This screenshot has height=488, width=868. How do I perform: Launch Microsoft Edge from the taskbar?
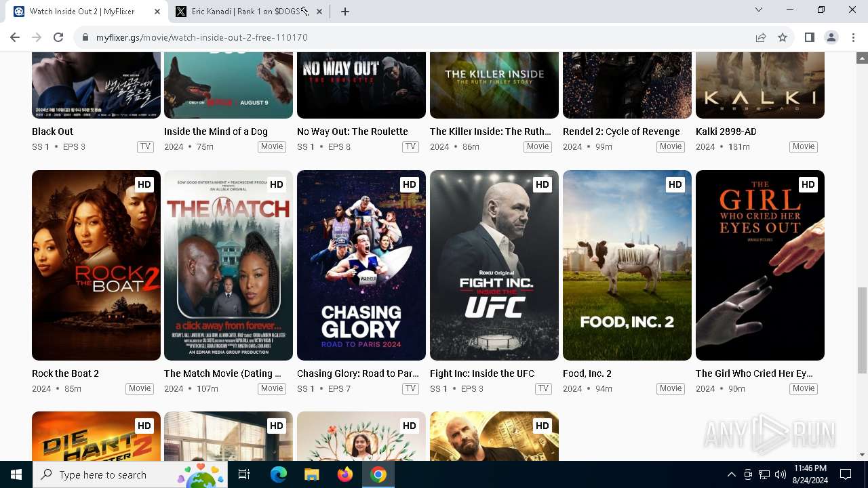click(279, 474)
